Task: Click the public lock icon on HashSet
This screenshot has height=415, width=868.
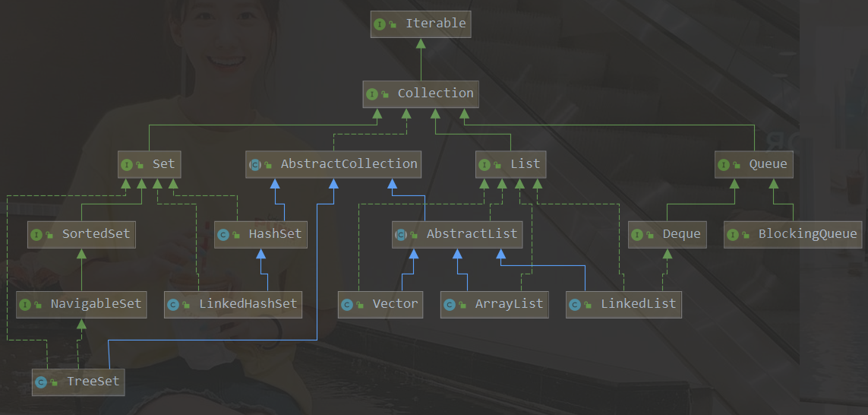Action: (236, 235)
